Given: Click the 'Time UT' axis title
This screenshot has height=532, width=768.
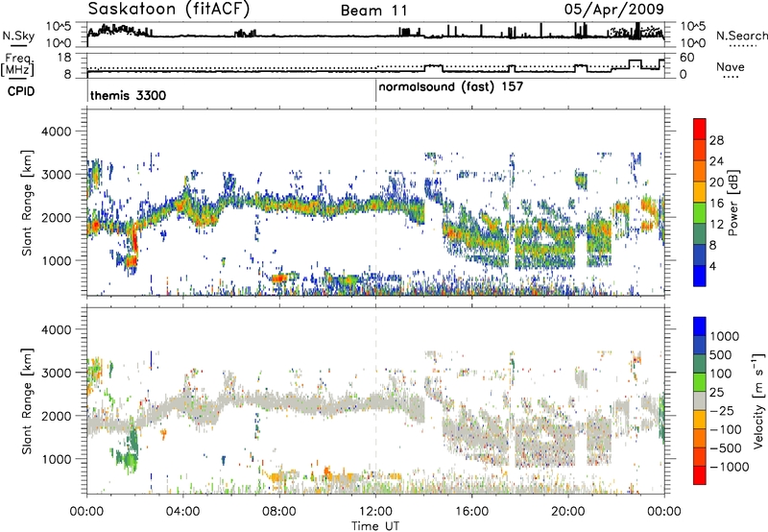Looking at the screenshot, I should click(x=375, y=526).
